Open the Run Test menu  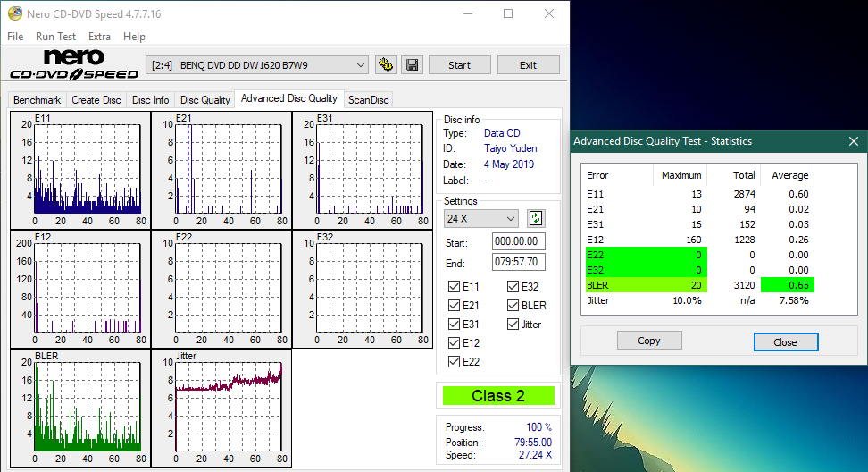pyautogui.click(x=55, y=37)
